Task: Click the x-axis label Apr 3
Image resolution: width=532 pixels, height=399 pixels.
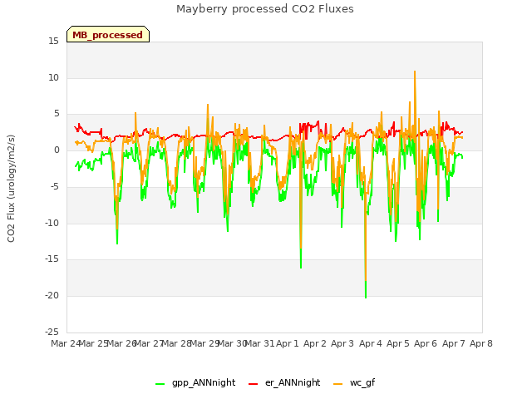Action: point(342,343)
